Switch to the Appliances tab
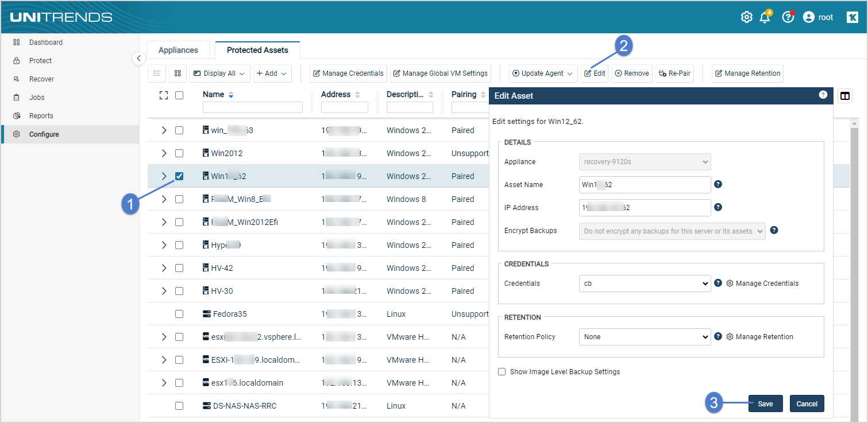 click(179, 50)
